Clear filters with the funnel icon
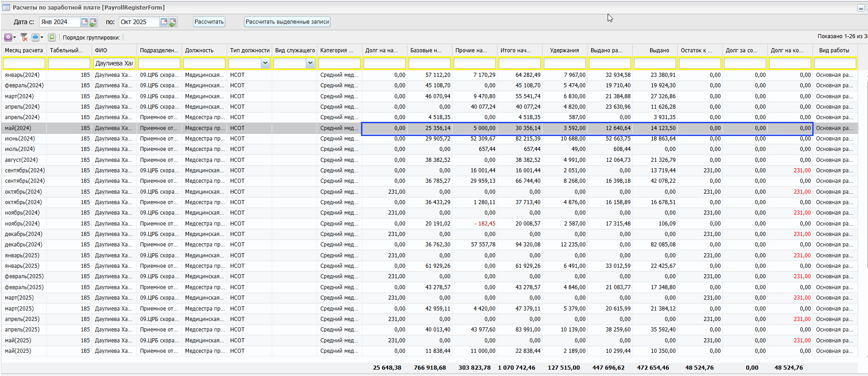Viewport: 868px width, 376px height. tap(24, 37)
